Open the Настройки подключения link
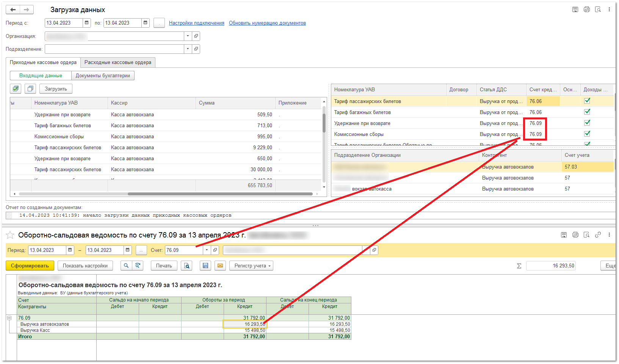 point(196,23)
